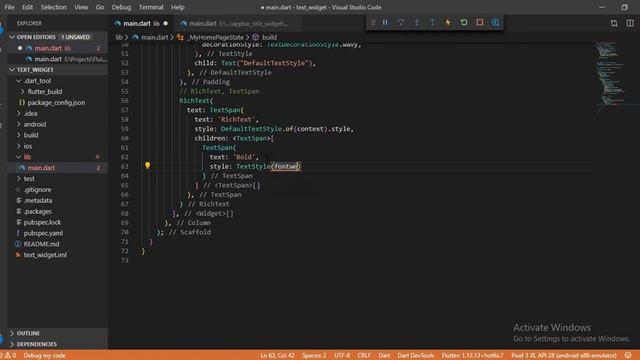Click the debug Step Into icon

(x=416, y=22)
